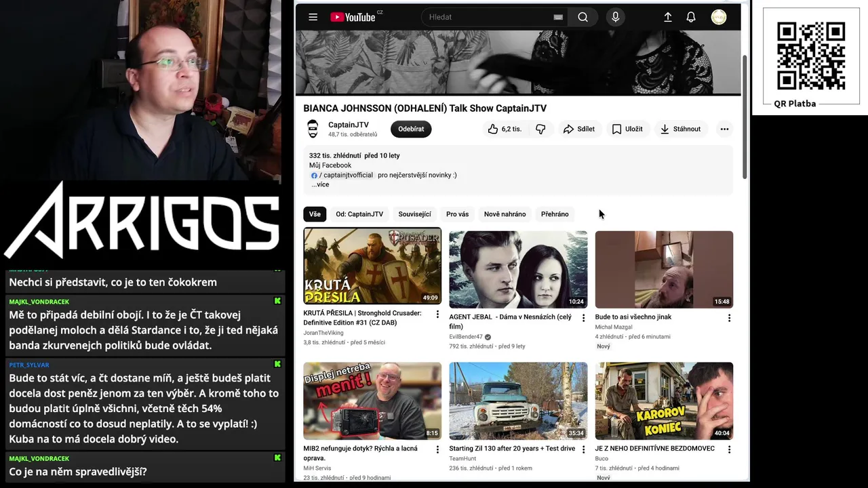
Task: Select the Přehráno filter chip
Action: (555, 214)
